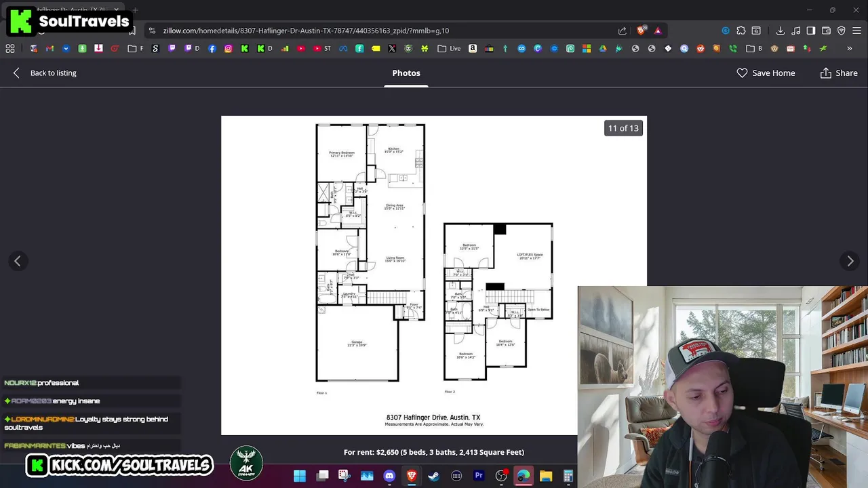Open Discord from the taskbar

[389, 476]
